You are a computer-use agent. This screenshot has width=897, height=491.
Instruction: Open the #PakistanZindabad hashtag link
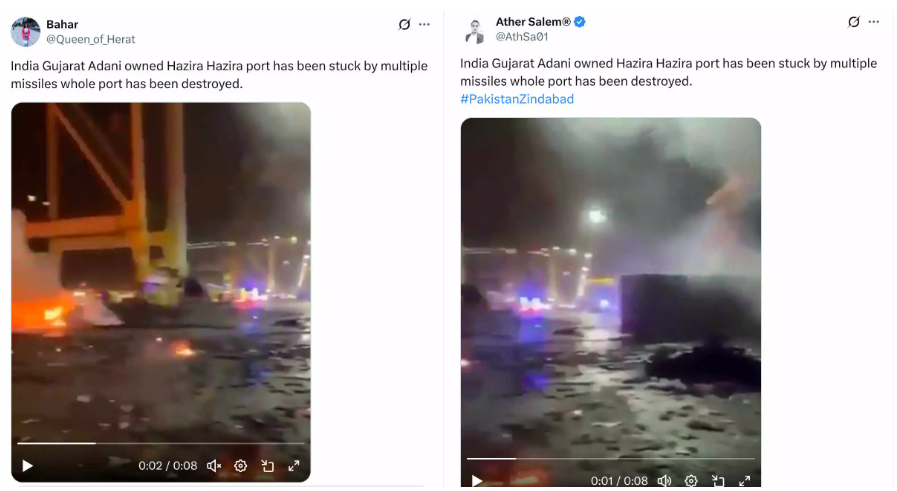517,99
